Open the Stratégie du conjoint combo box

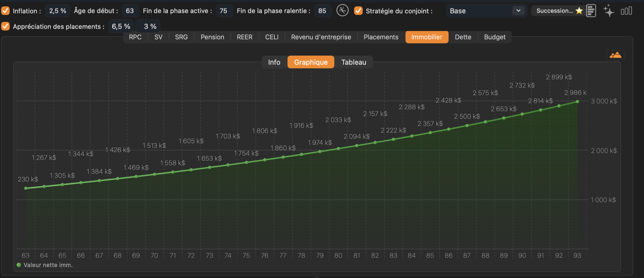coord(486,11)
